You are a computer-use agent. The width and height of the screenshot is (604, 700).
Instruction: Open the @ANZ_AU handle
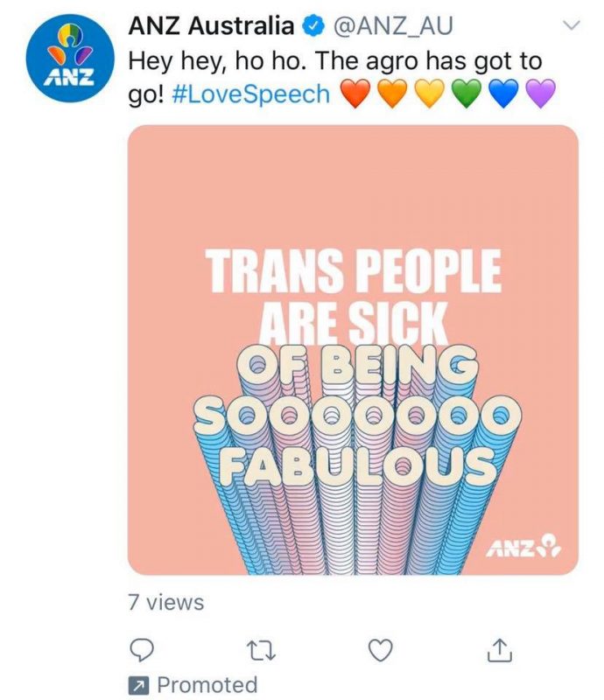(394, 26)
